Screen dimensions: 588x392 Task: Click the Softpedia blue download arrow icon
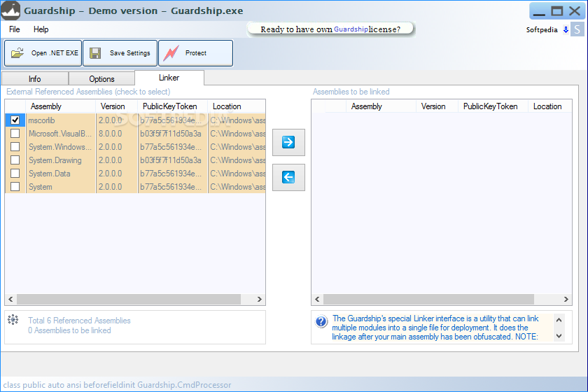pos(566,29)
